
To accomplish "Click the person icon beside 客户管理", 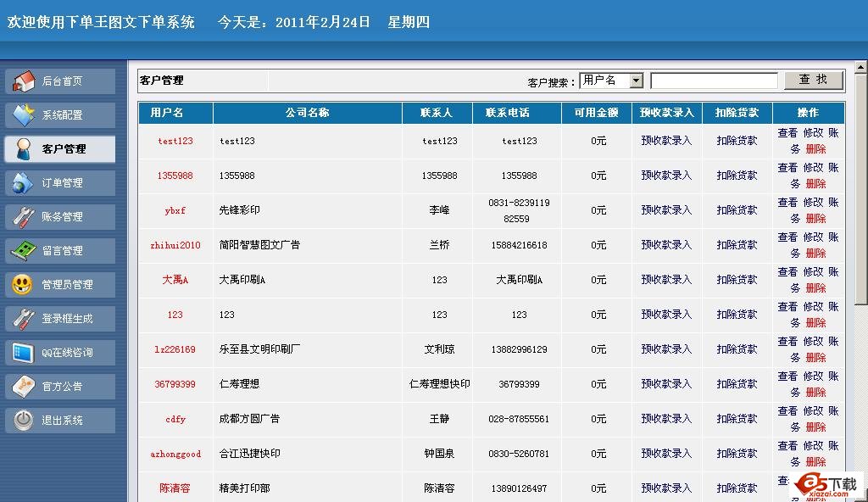I will [23, 148].
